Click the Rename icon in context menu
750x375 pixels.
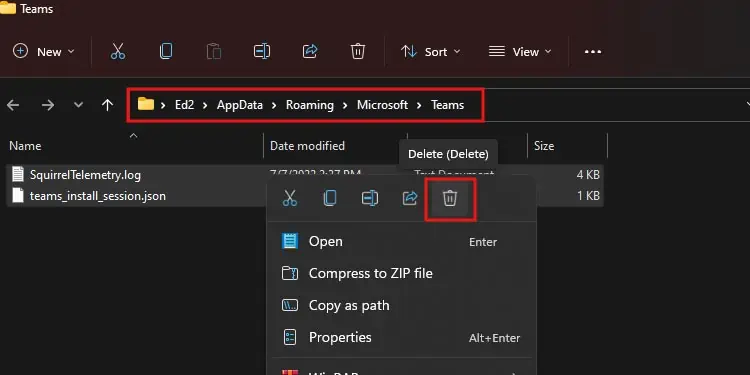coord(370,198)
